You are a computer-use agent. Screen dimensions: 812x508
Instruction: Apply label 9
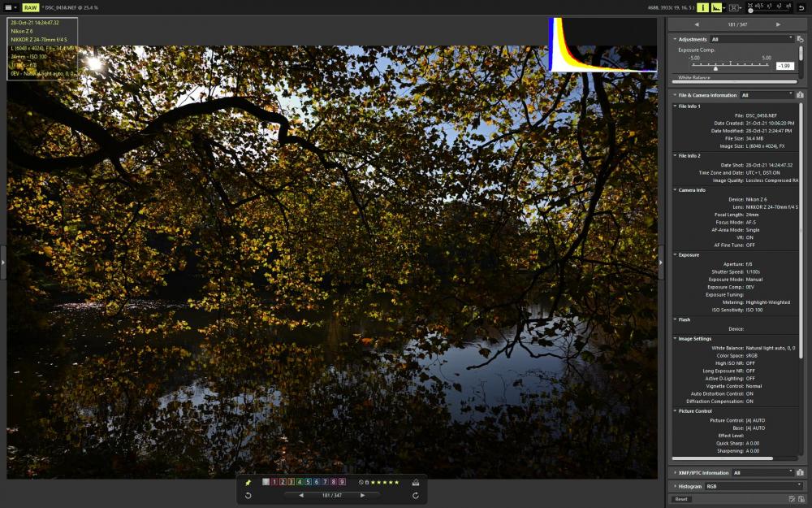342,482
